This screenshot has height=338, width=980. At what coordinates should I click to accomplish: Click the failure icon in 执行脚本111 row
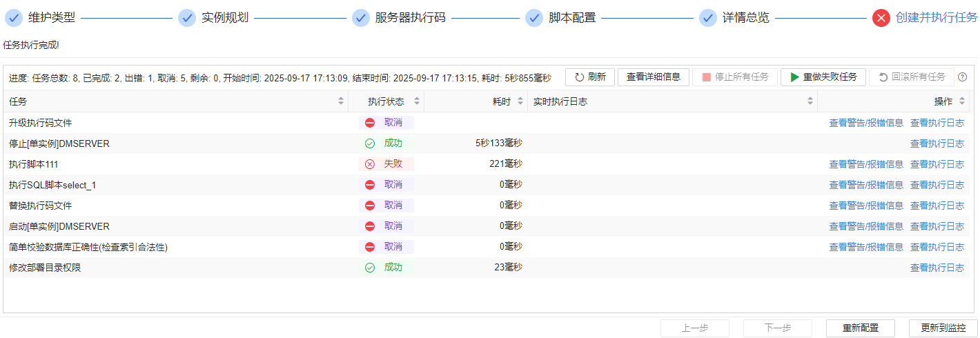click(x=370, y=164)
